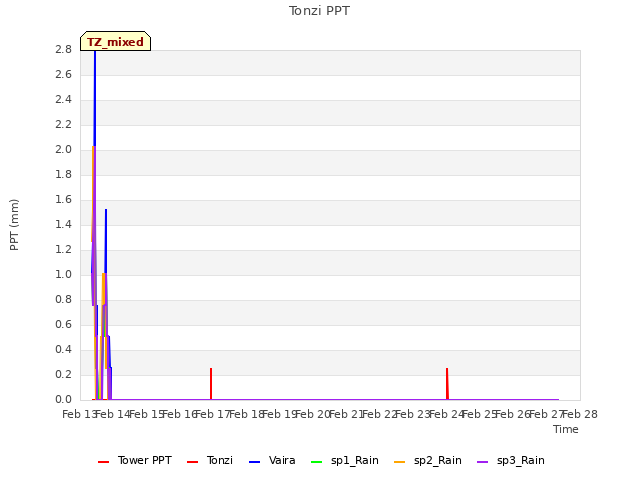Click the Time x-axis label
Viewport: 640px width, 480px height.
pos(566,429)
